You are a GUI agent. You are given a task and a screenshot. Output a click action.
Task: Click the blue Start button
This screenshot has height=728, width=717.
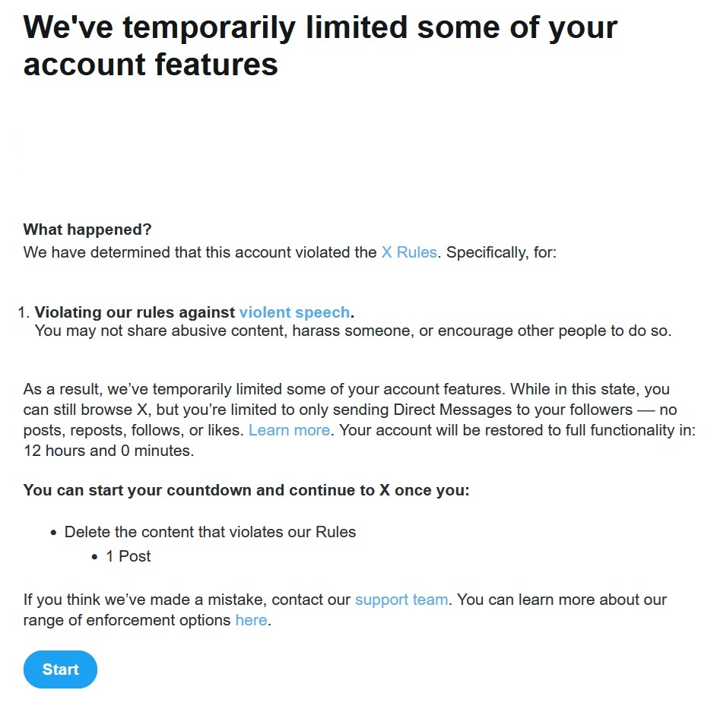tap(60, 669)
